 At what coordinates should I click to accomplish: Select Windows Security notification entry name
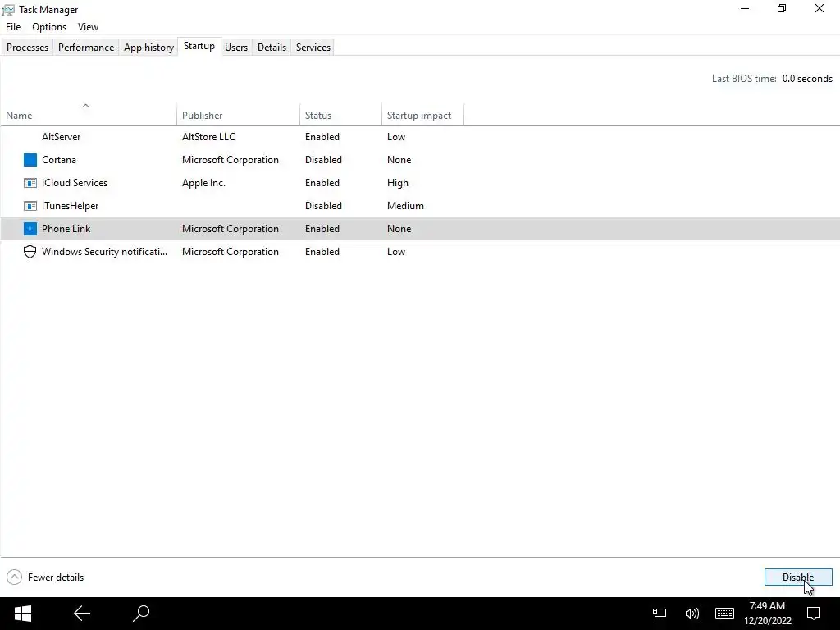pyautogui.click(x=104, y=252)
